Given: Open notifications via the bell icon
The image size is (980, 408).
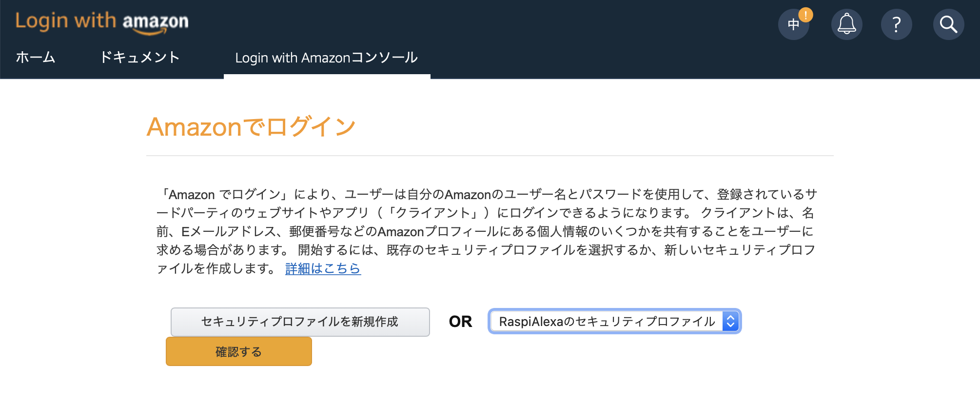Looking at the screenshot, I should coord(846,24).
